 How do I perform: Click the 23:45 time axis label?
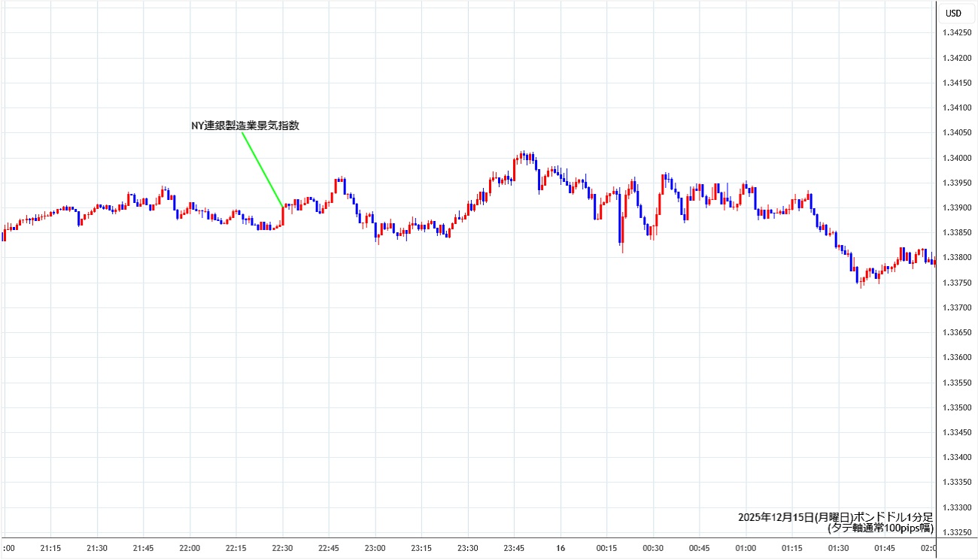pyautogui.click(x=514, y=549)
